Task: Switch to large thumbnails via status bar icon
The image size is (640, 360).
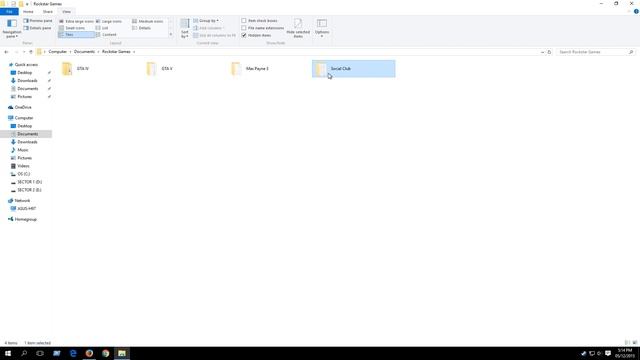Action: tap(635, 343)
